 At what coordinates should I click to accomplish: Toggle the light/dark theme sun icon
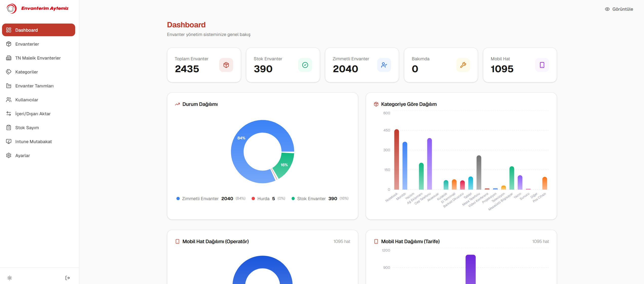click(x=10, y=278)
